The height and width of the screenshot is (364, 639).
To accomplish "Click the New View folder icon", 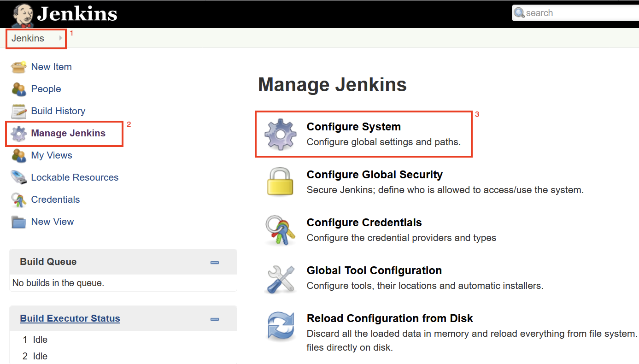I will coord(19,222).
